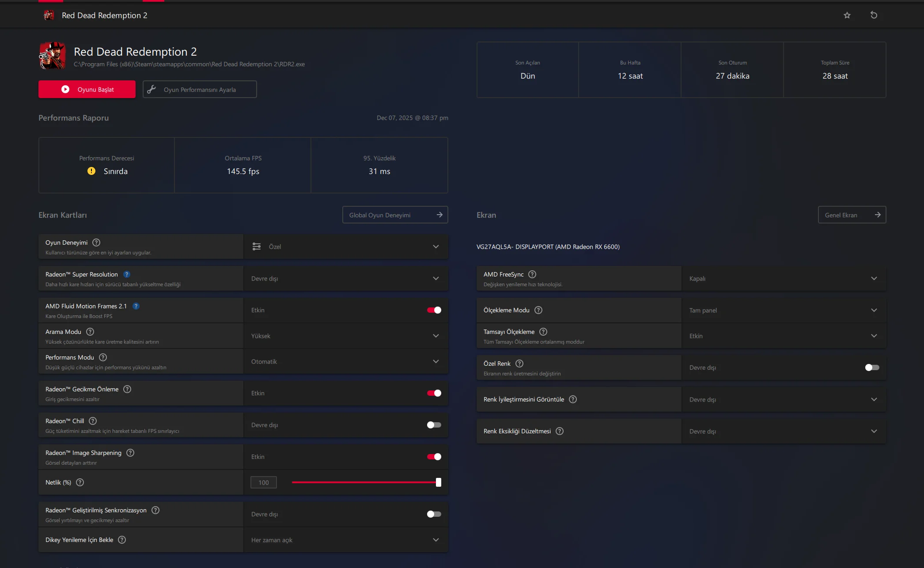The width and height of the screenshot is (924, 568).
Task: Click help icon beside Ölçekleme Modu
Action: (538, 310)
